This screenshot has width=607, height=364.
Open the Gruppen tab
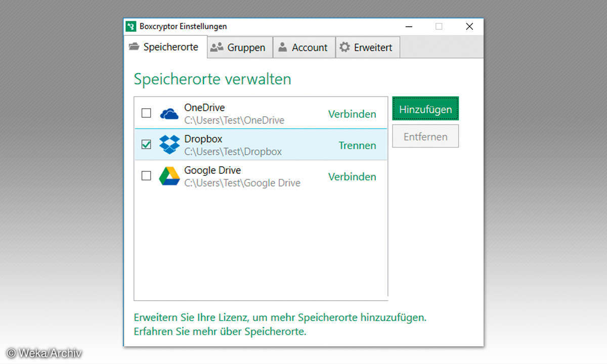click(x=240, y=48)
